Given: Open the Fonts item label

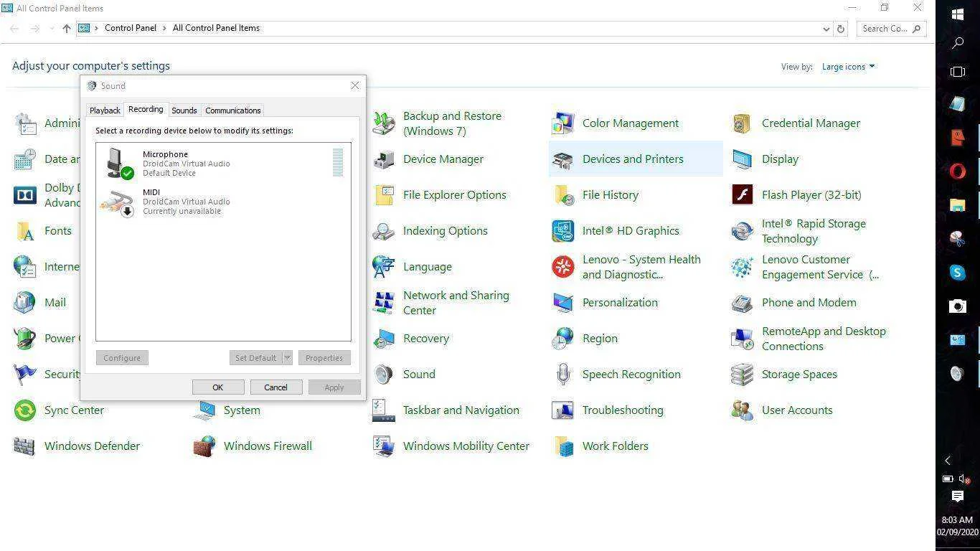Looking at the screenshot, I should coord(58,231).
